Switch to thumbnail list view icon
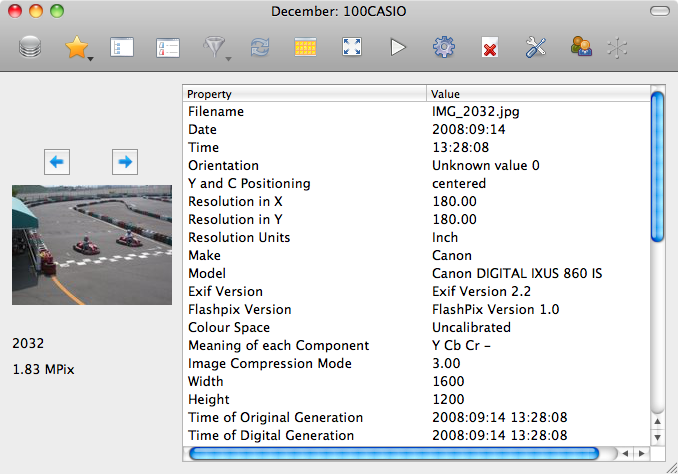 tap(121, 47)
